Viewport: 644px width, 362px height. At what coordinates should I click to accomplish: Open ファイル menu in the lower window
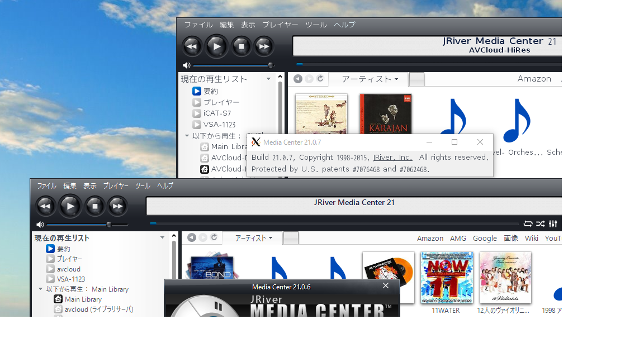47,186
